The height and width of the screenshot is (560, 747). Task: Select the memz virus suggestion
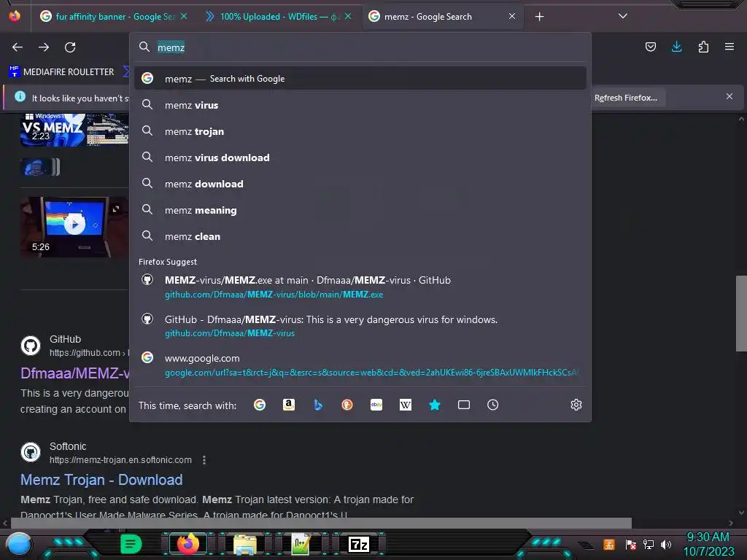coord(360,105)
